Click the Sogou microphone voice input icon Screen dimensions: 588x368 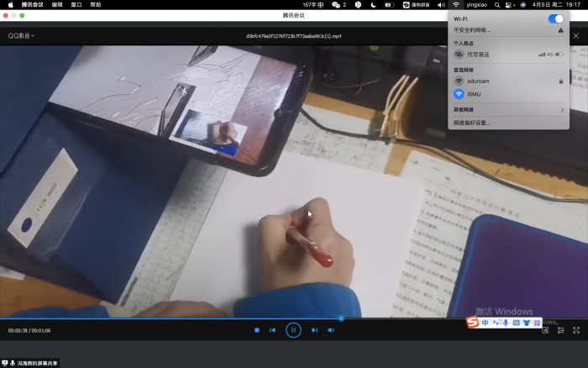[x=506, y=323]
